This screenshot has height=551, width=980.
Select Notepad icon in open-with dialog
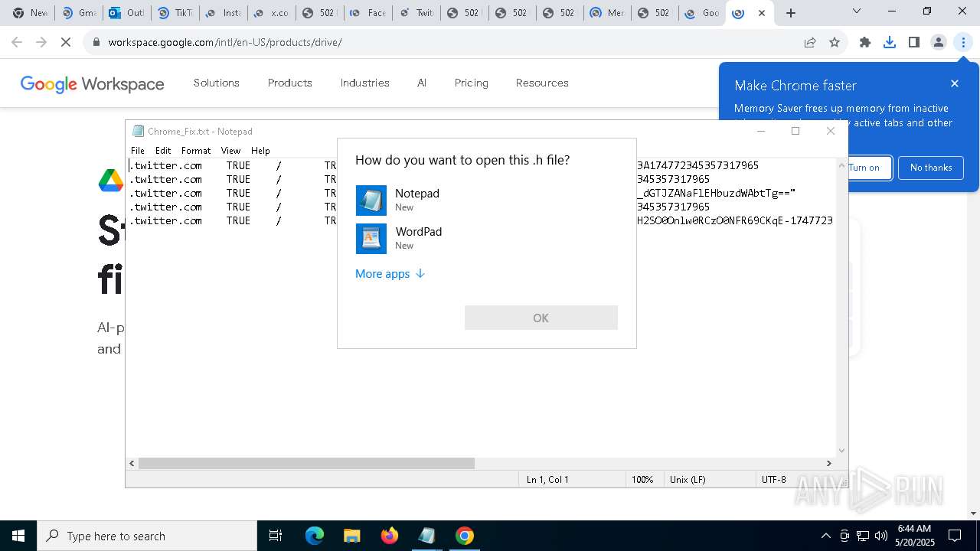pyautogui.click(x=371, y=201)
